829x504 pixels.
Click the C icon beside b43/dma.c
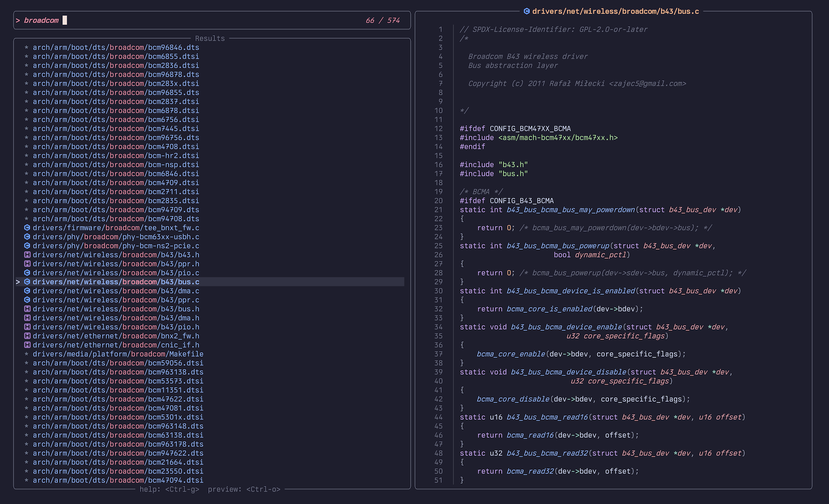tap(27, 291)
